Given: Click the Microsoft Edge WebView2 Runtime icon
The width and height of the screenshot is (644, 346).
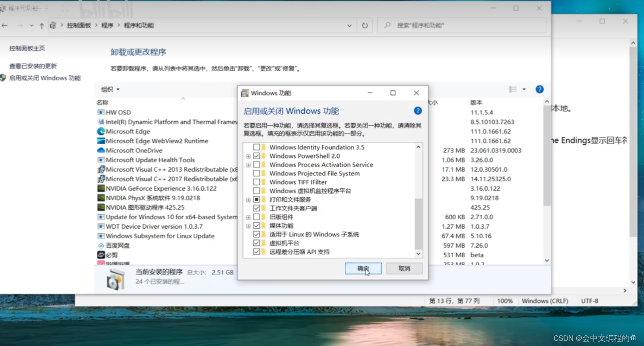Looking at the screenshot, I should click(101, 141).
